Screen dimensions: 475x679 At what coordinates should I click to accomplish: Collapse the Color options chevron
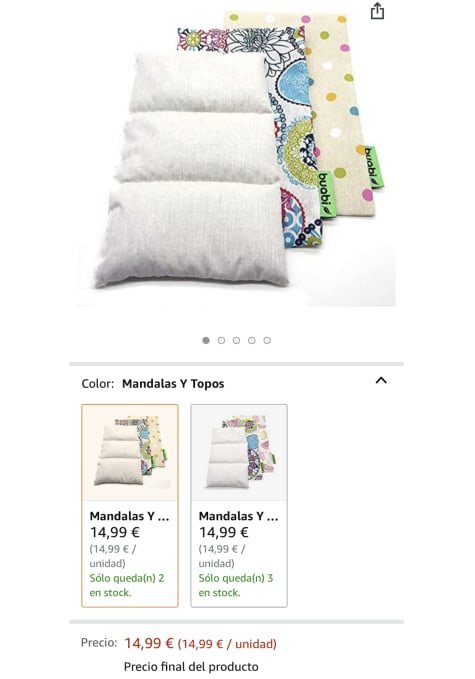pyautogui.click(x=381, y=381)
